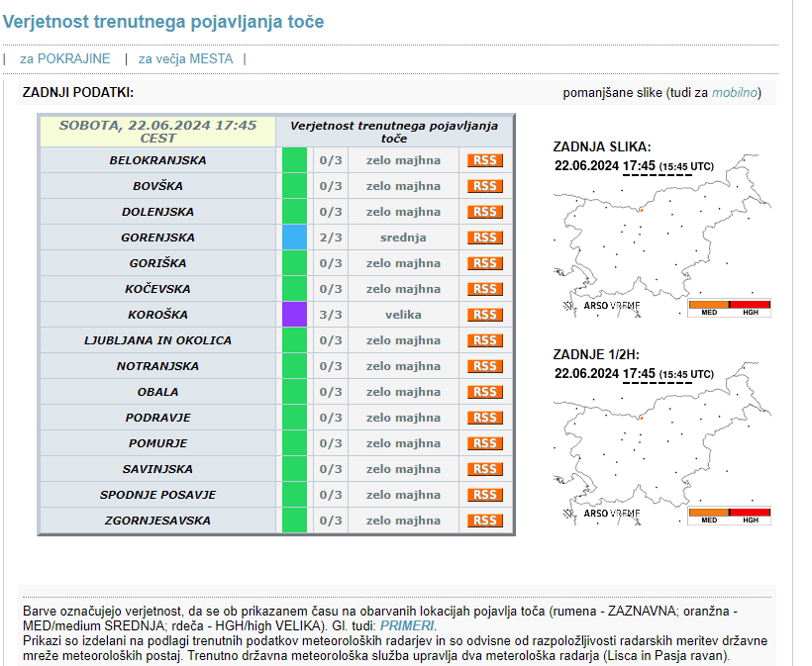
Task: Click the blue Gorenjska probability swatch
Action: [x=294, y=238]
